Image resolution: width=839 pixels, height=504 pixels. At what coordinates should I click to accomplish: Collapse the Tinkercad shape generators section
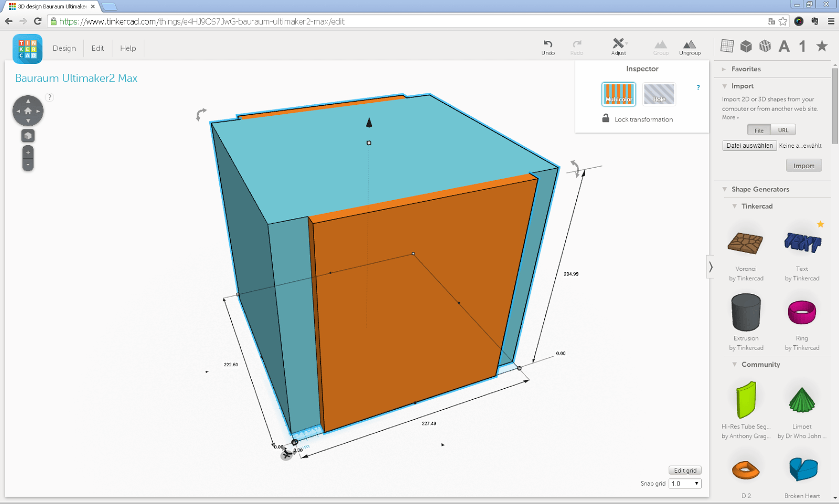[x=735, y=206]
